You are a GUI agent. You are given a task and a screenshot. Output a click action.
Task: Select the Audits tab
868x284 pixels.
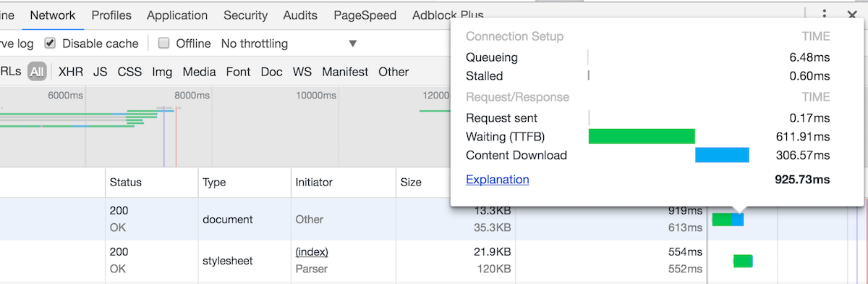pyautogui.click(x=300, y=15)
